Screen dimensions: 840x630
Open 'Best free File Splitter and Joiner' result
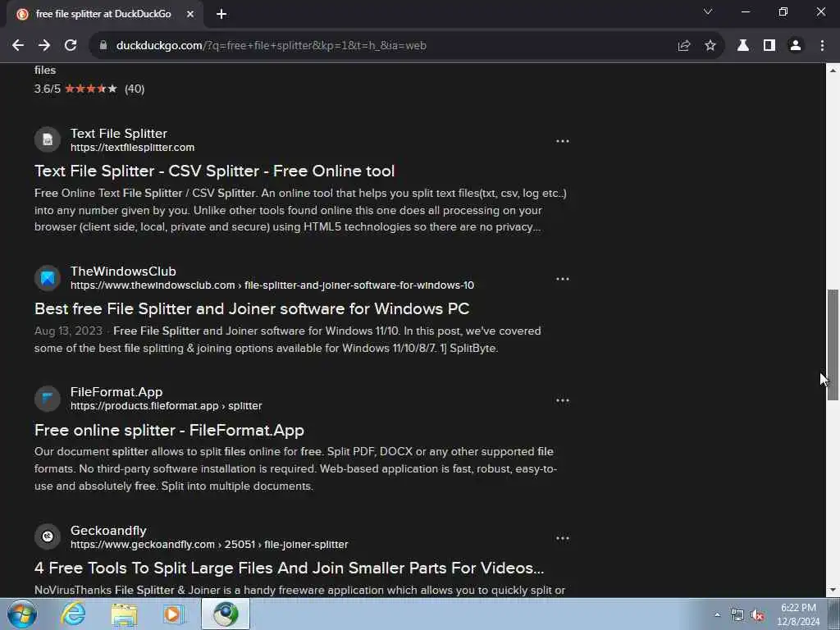tap(252, 308)
